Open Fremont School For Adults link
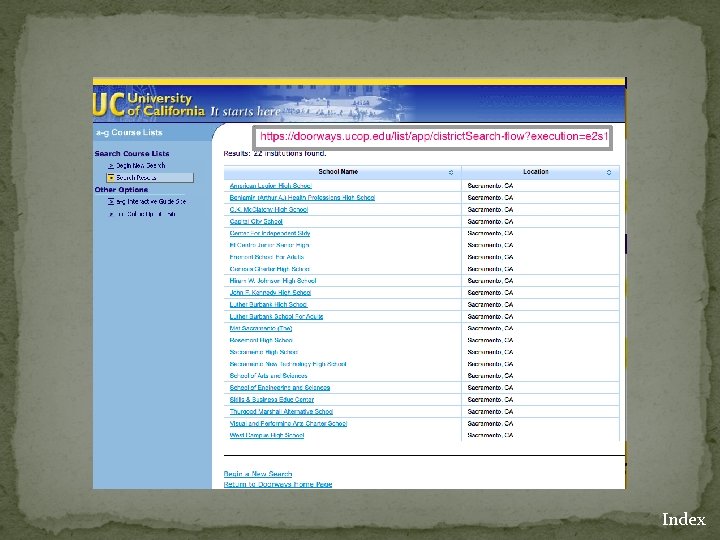 click(267, 257)
